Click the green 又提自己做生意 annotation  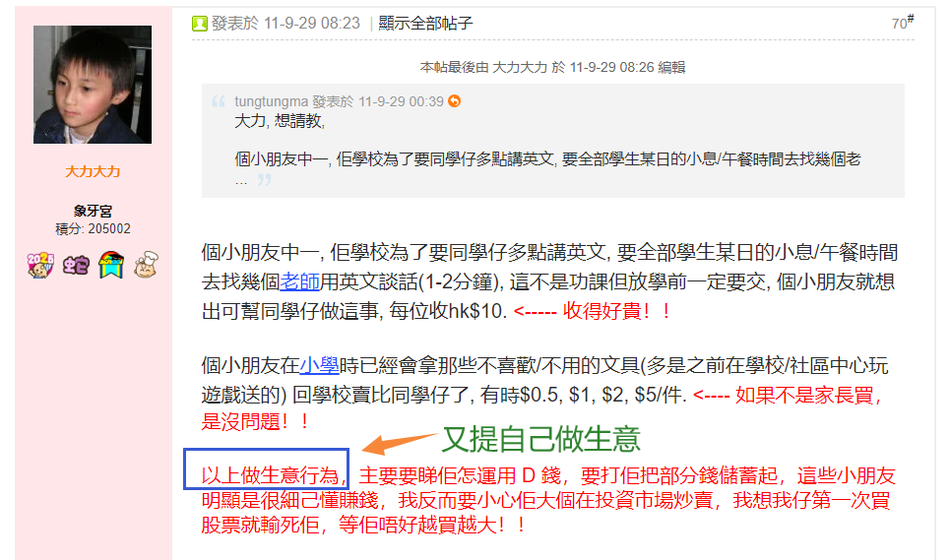coord(541,439)
